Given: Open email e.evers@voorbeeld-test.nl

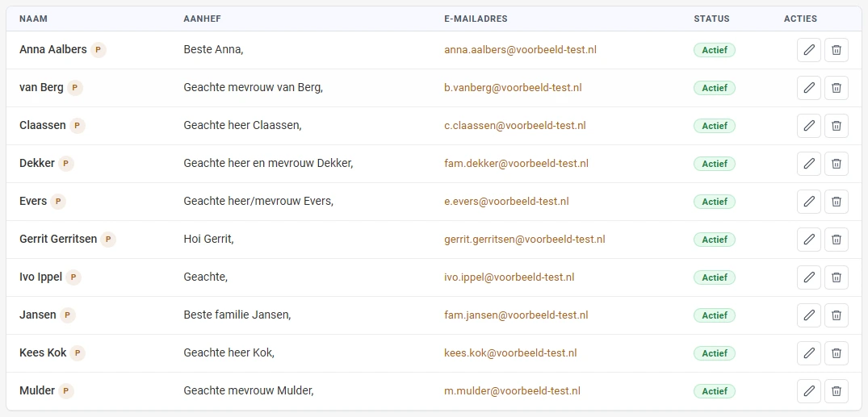Looking at the screenshot, I should (506, 202).
